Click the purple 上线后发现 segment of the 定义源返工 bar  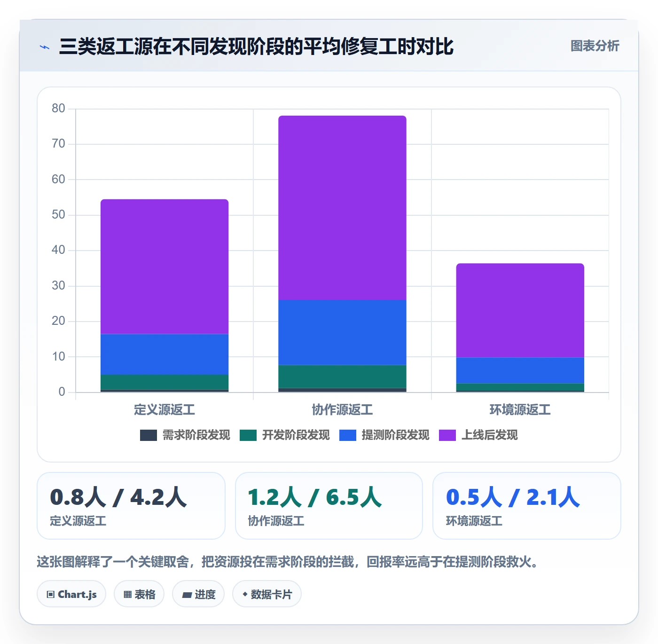pos(164,267)
